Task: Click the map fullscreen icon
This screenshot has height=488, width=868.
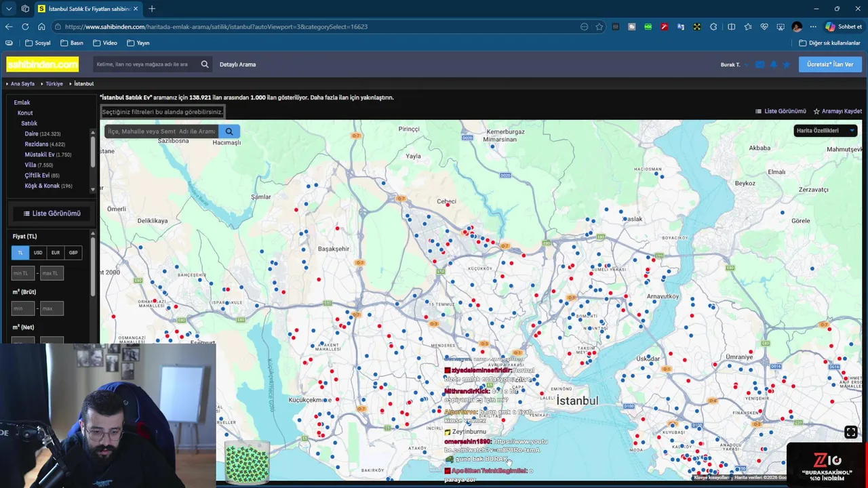Action: point(850,432)
